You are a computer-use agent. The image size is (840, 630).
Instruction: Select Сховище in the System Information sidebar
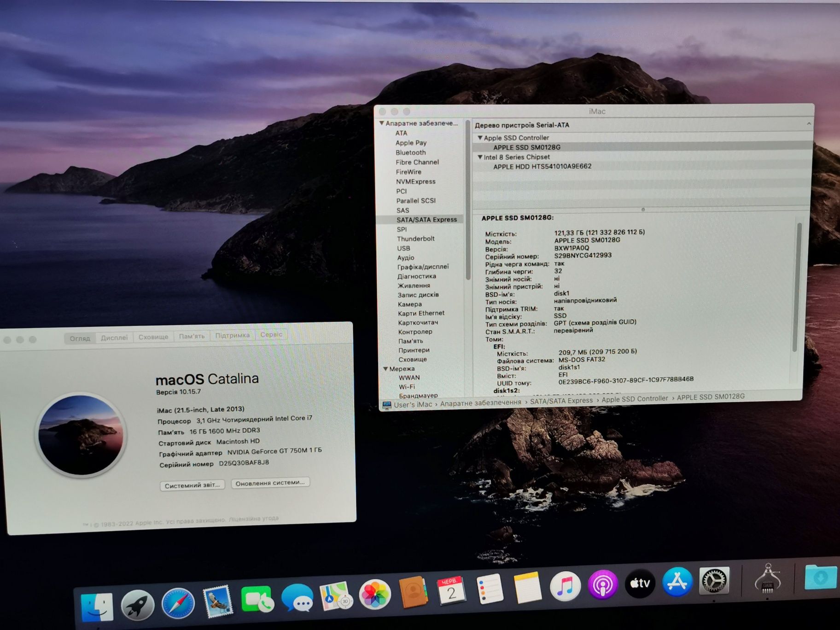(x=412, y=359)
